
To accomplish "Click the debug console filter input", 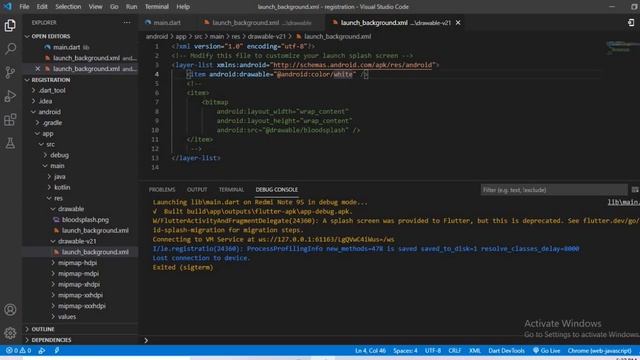I will (554, 190).
